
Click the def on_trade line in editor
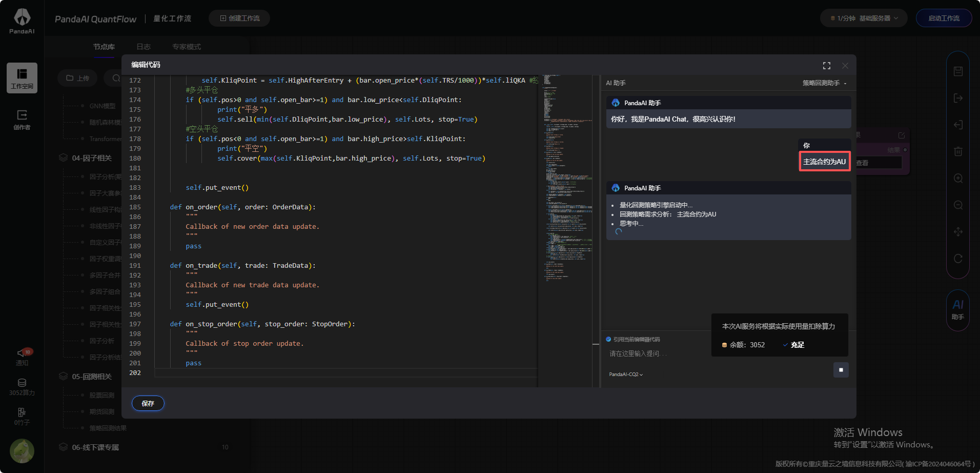click(243, 266)
